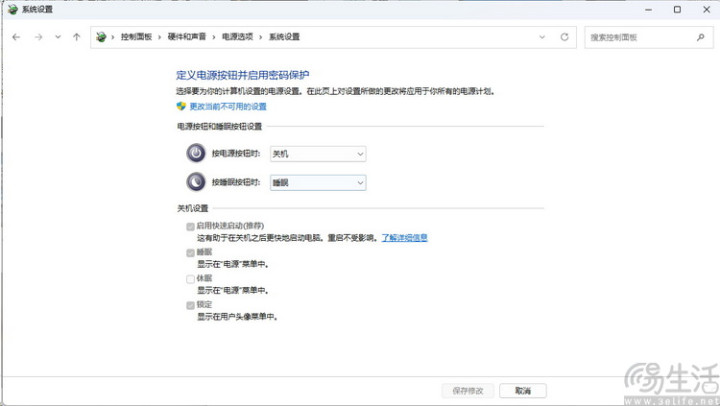This screenshot has width=720, height=406.
Task: Click 保存修改 button
Action: coord(468,391)
